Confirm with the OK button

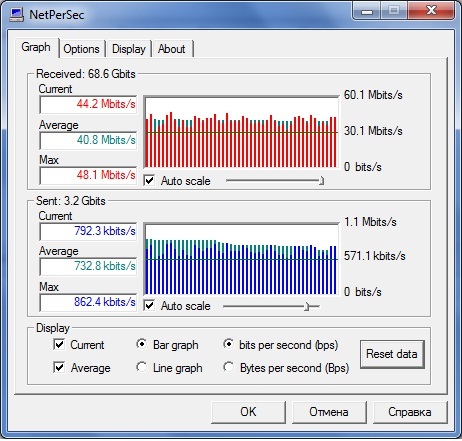tap(248, 412)
